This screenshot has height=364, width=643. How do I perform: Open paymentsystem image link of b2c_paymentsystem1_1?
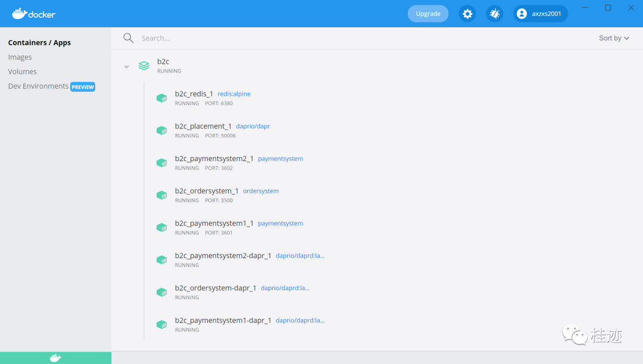click(280, 223)
